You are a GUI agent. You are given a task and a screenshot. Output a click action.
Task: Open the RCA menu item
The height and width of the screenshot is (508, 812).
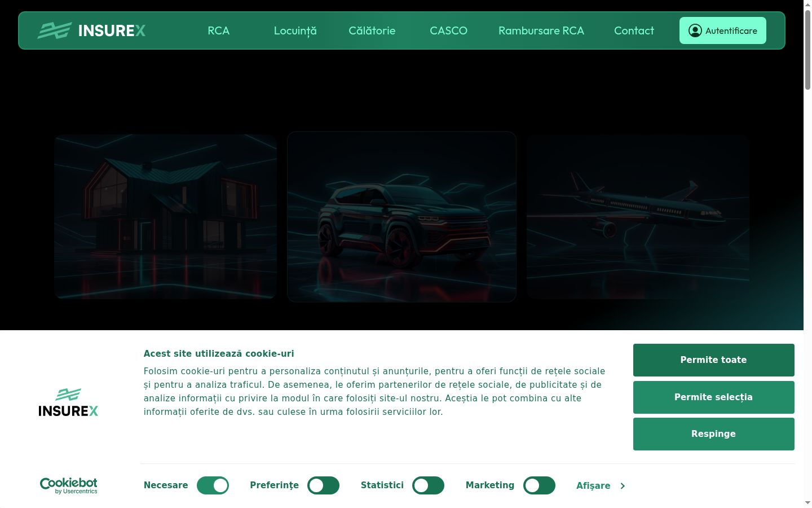tap(219, 30)
